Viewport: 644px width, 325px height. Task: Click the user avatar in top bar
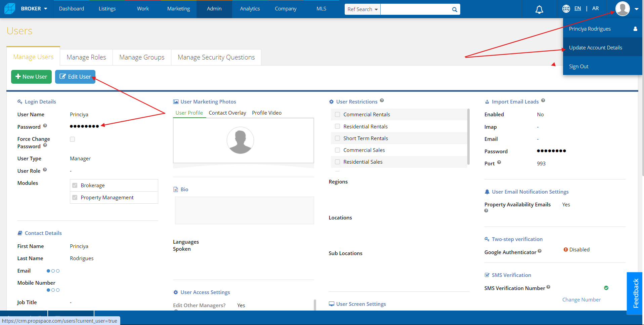(622, 9)
